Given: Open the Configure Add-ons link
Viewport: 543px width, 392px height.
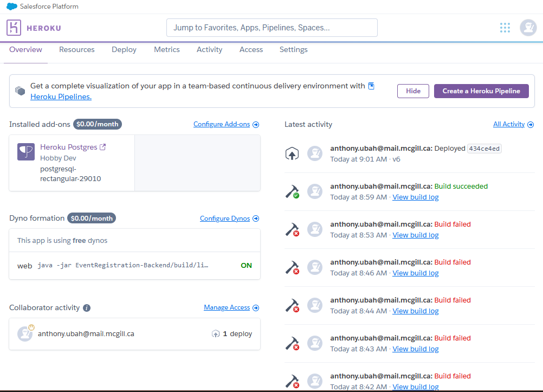Looking at the screenshot, I should [x=222, y=124].
